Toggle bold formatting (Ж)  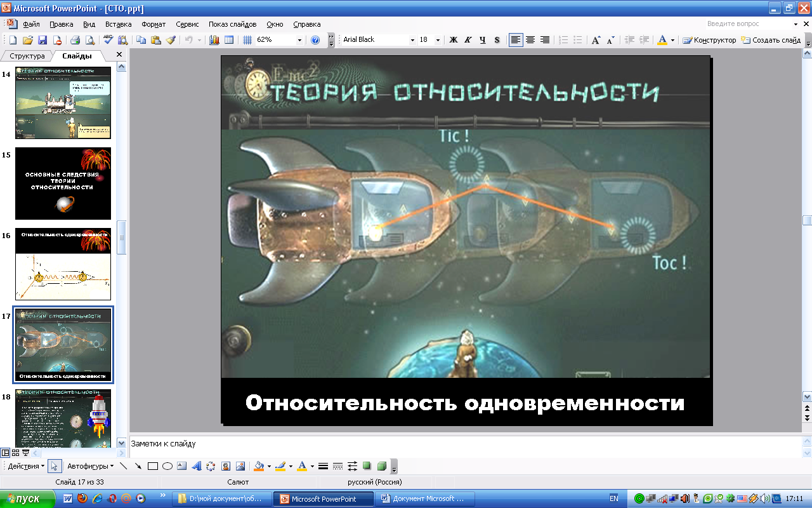(454, 40)
